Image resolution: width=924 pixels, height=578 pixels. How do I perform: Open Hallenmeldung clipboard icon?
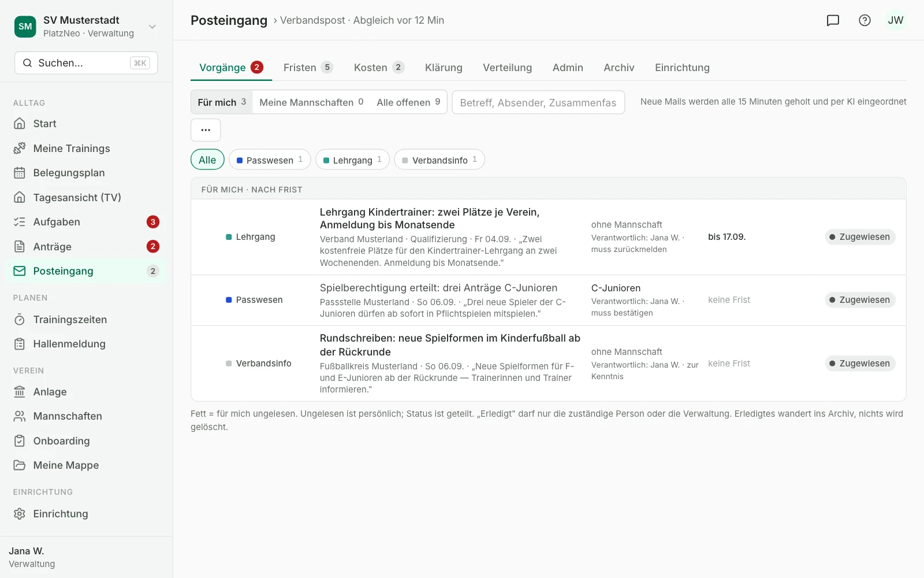pyautogui.click(x=20, y=344)
